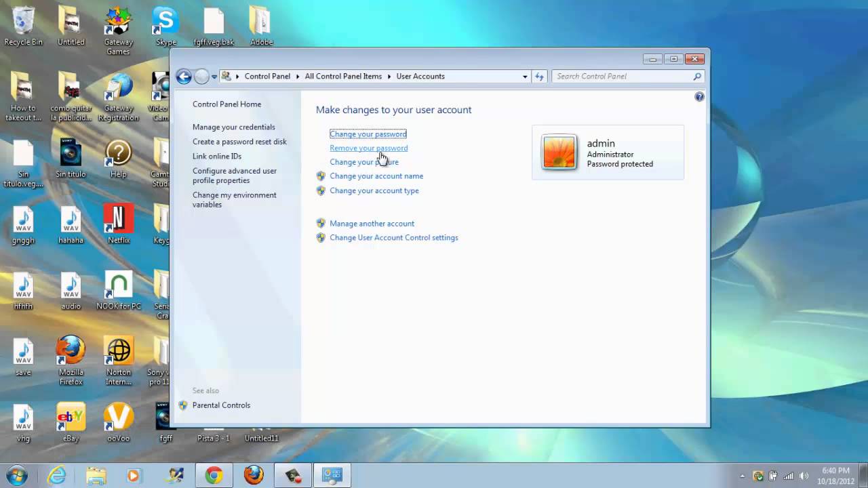Click the volume speaker icon in the tray
The height and width of the screenshot is (488, 868).
click(804, 476)
